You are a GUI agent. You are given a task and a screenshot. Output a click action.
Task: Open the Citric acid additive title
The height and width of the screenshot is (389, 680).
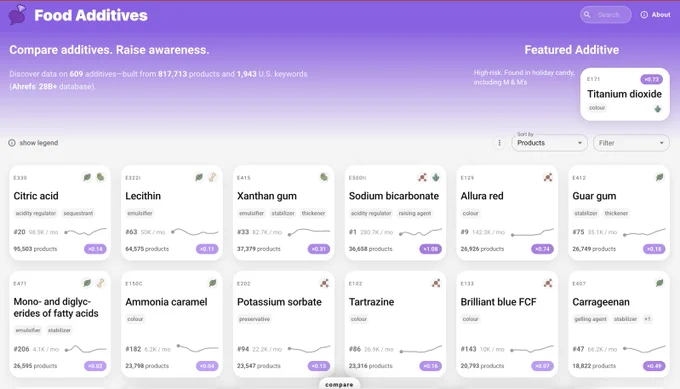(36, 196)
